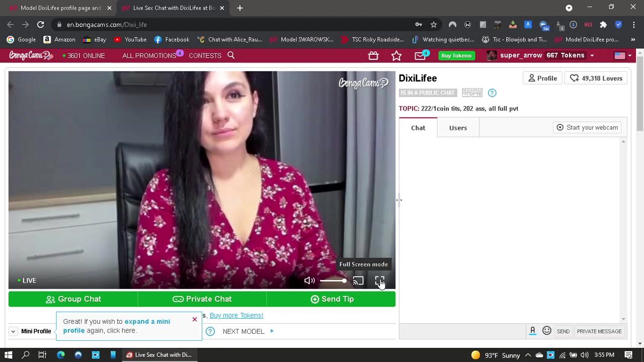Show the 3601 ONLINE models list

[84, 55]
